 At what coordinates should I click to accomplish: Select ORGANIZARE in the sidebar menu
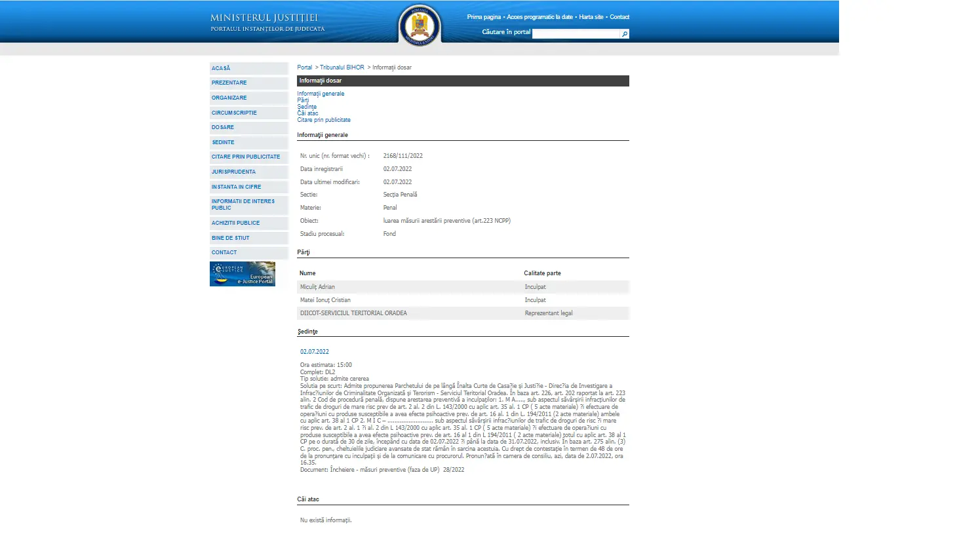(x=248, y=98)
